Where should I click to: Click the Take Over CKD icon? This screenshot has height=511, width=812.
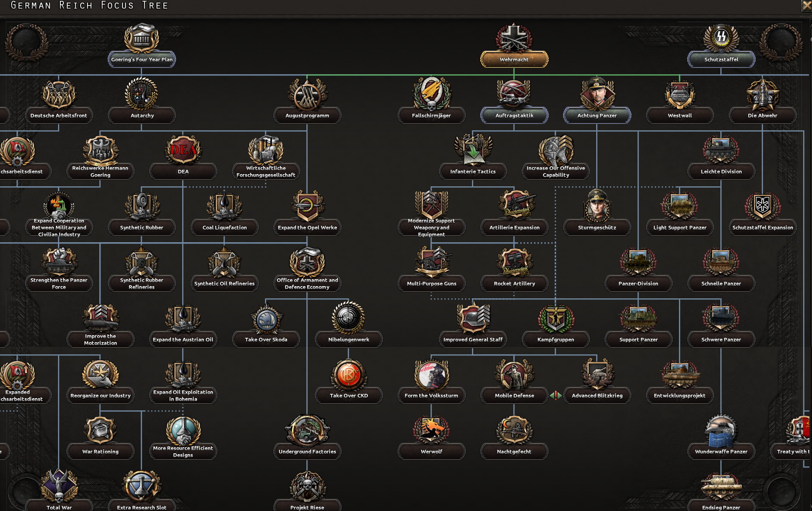348,374
